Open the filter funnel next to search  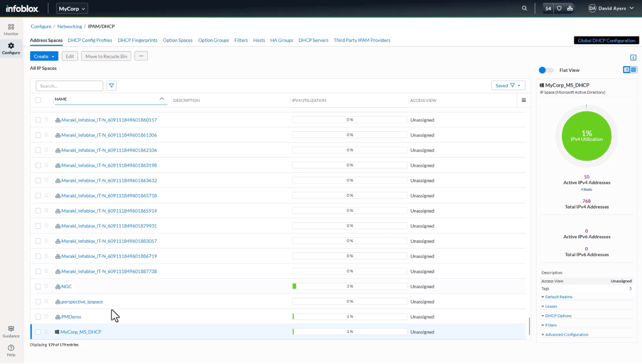111,85
